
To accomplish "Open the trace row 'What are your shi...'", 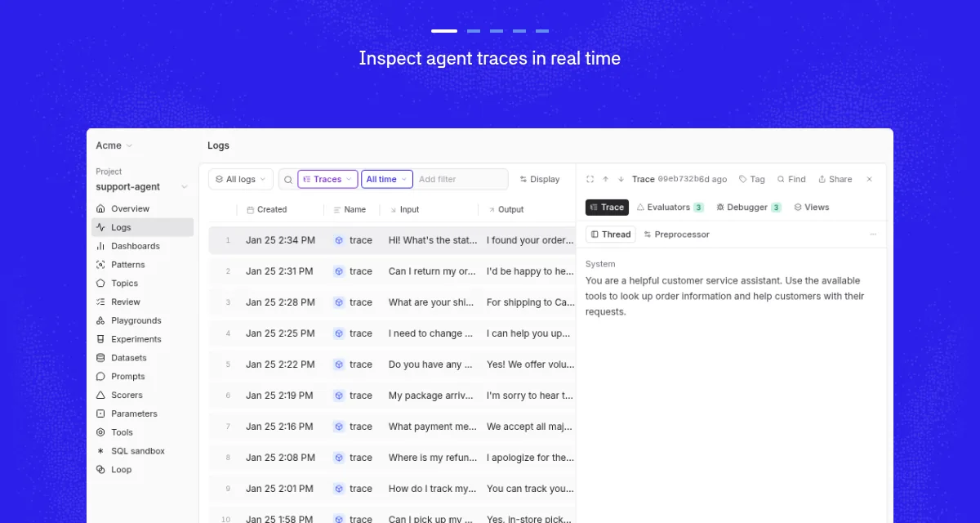I will pos(392,302).
